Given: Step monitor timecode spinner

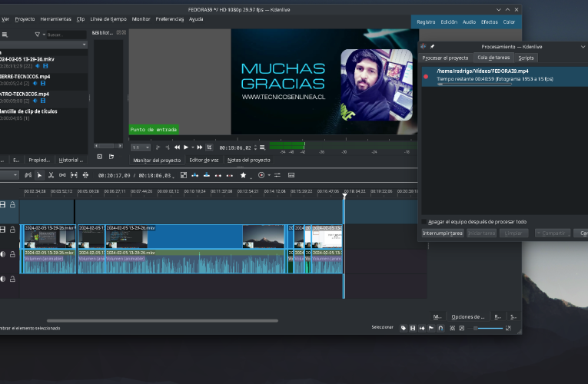Looking at the screenshot, I should pyautogui.click(x=255, y=147).
